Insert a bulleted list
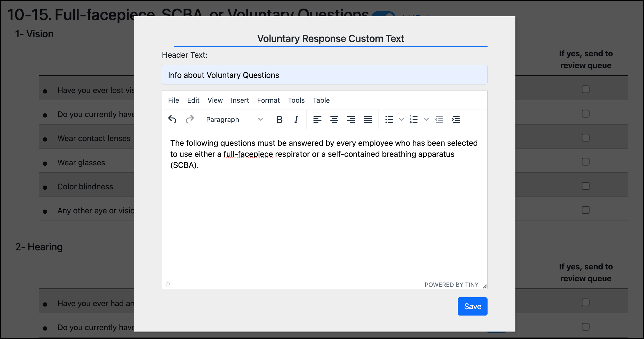 [x=389, y=119]
